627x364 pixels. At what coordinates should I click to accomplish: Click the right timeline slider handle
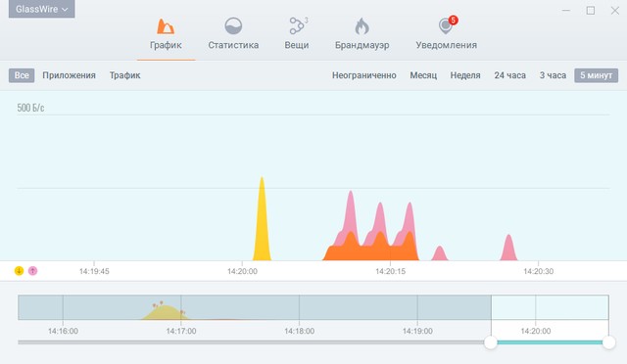[x=608, y=342]
